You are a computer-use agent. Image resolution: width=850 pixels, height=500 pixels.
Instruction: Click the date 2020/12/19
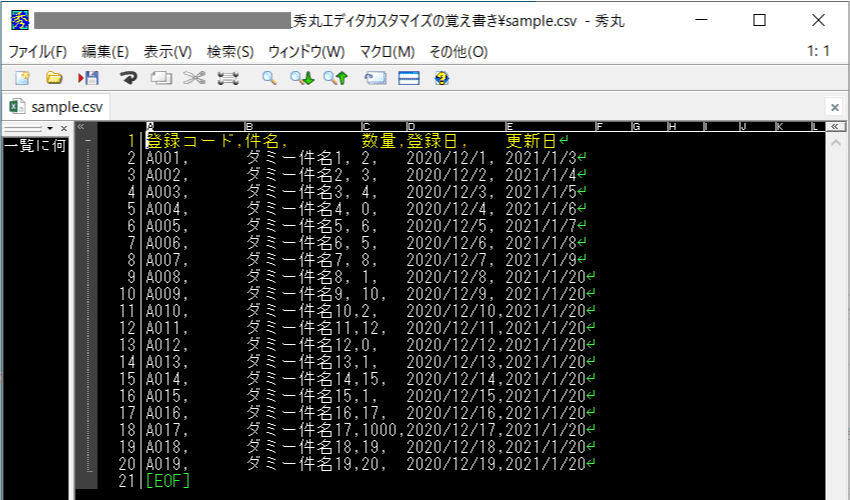(x=451, y=464)
